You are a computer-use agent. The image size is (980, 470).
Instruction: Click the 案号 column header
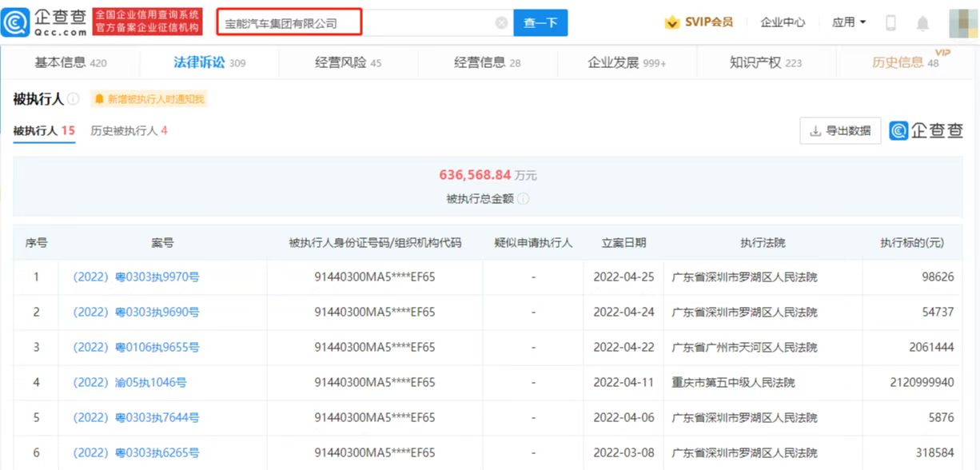tap(162, 243)
